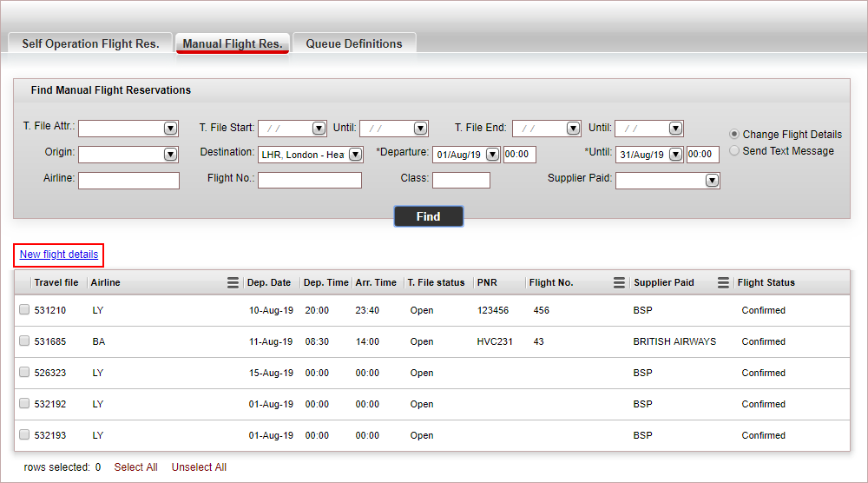Click Select All rows link
This screenshot has width=868, height=483.
[x=135, y=467]
